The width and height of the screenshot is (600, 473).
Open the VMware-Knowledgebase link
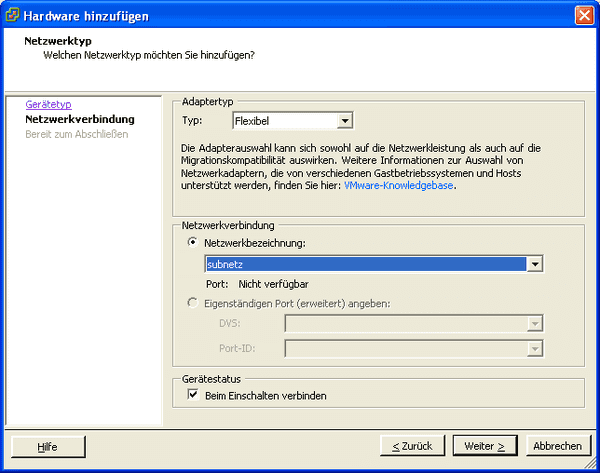point(398,185)
